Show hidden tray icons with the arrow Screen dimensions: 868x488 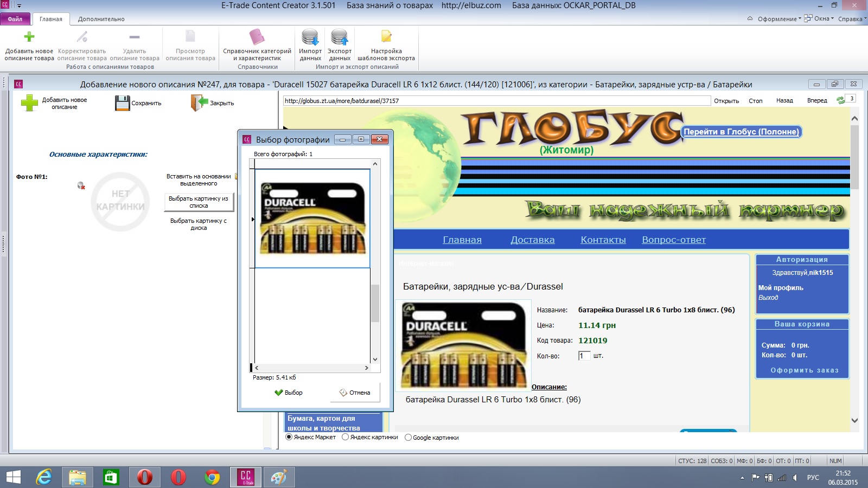click(x=742, y=478)
